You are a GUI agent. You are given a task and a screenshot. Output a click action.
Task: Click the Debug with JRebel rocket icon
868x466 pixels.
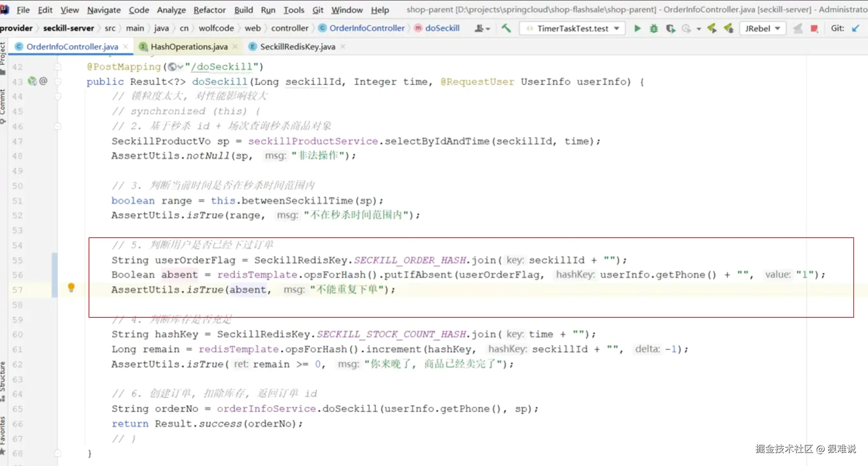pyautogui.click(x=728, y=28)
